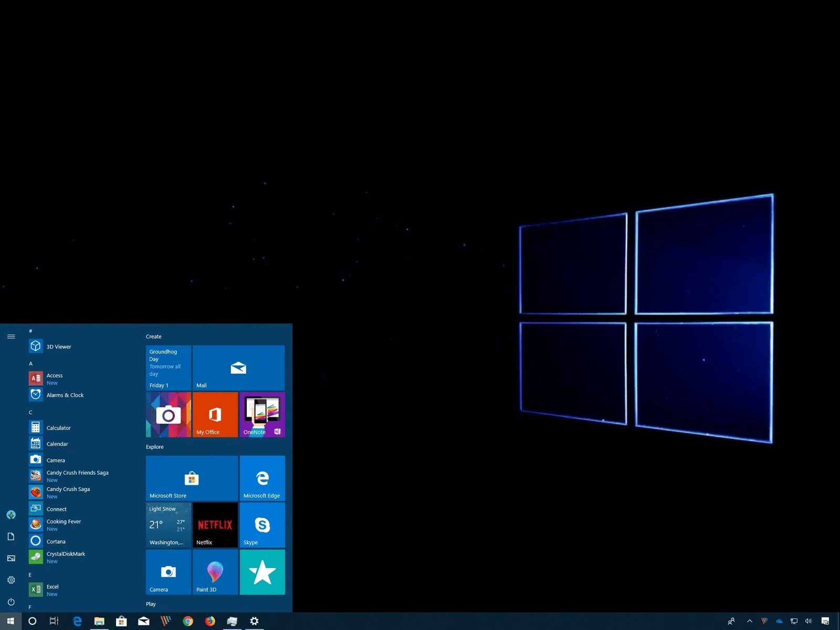The image size is (840, 630).
Task: Open the Settings gear on taskbar
Action: click(254, 621)
